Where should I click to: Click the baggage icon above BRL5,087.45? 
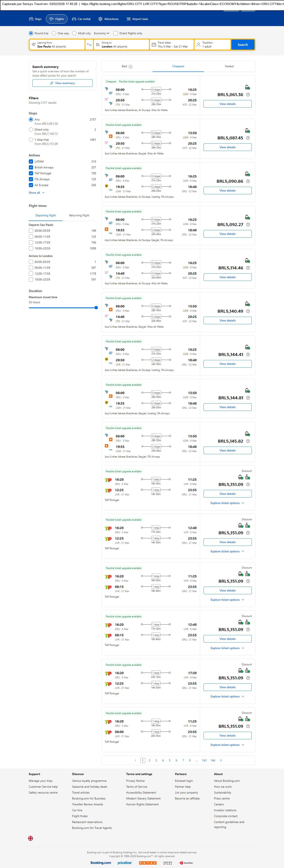pos(247,130)
